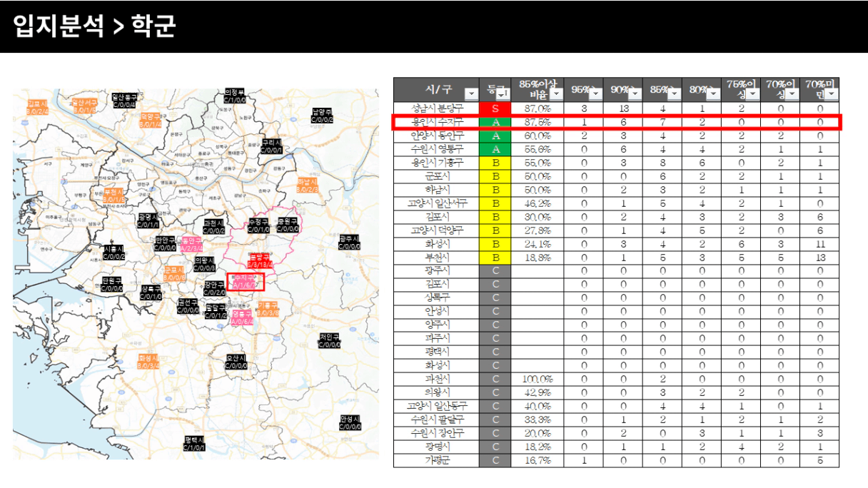This screenshot has width=868, height=488.
Task: Click the 평택시 label on the map
Action: click(x=193, y=443)
